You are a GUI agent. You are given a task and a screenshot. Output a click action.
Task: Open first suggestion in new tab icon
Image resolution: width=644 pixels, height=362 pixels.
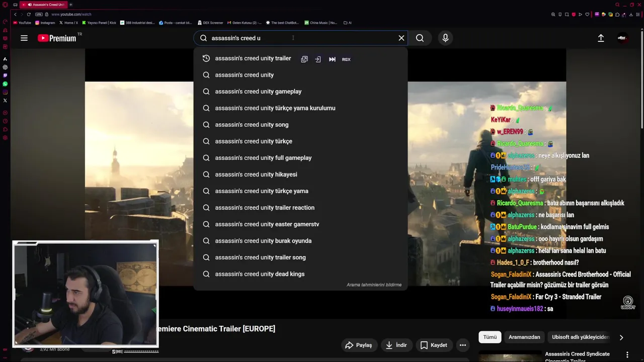tap(304, 59)
